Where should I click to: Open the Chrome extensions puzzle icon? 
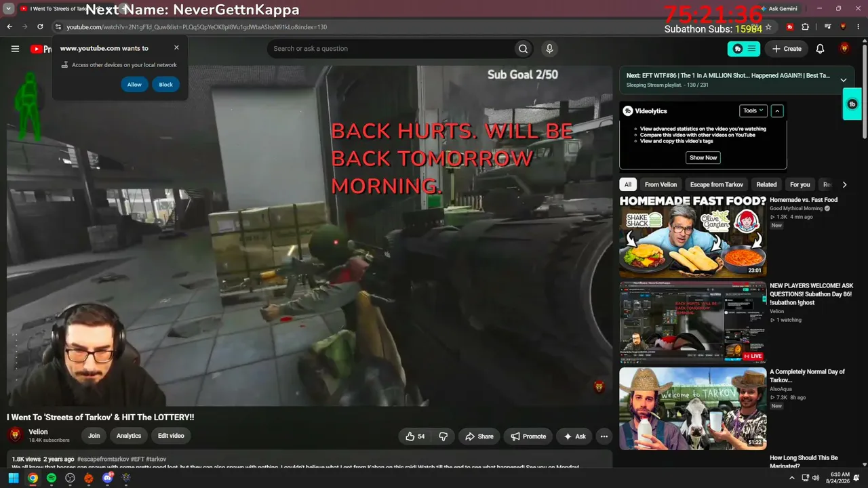(x=805, y=27)
